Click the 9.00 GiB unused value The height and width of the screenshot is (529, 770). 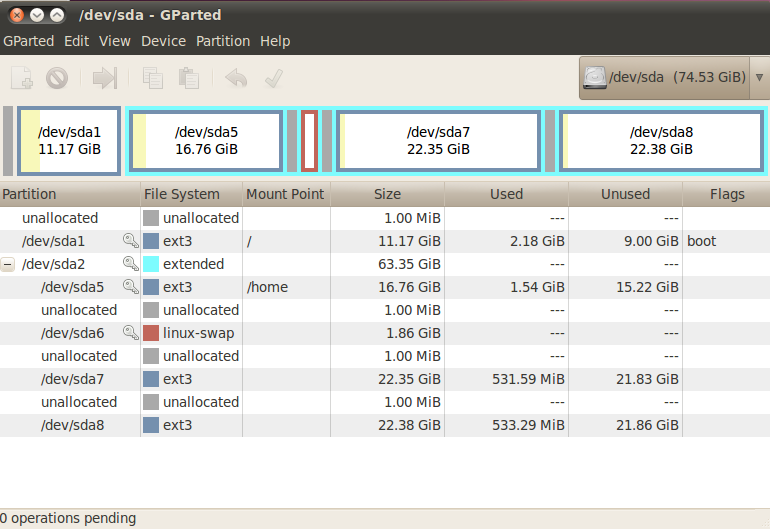651,241
